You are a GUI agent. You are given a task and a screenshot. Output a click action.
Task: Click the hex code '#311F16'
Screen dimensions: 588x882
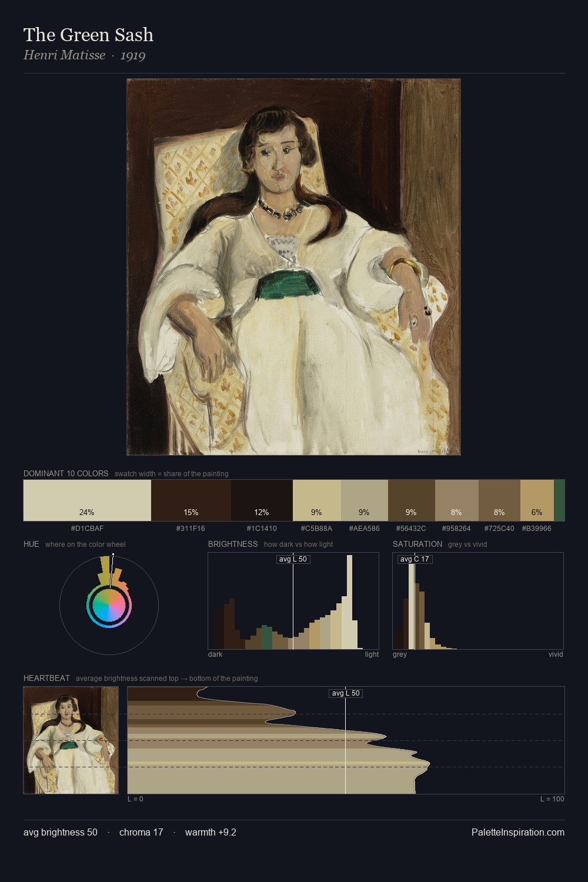[191, 529]
